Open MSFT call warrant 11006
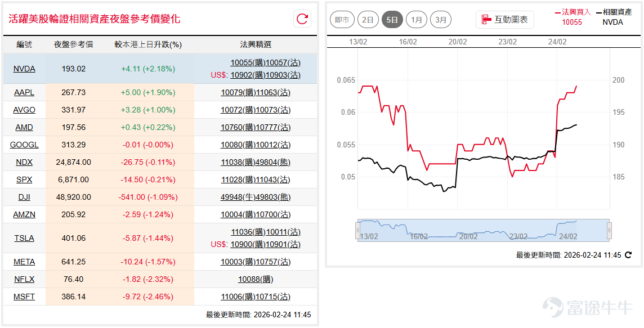 [x=238, y=297]
